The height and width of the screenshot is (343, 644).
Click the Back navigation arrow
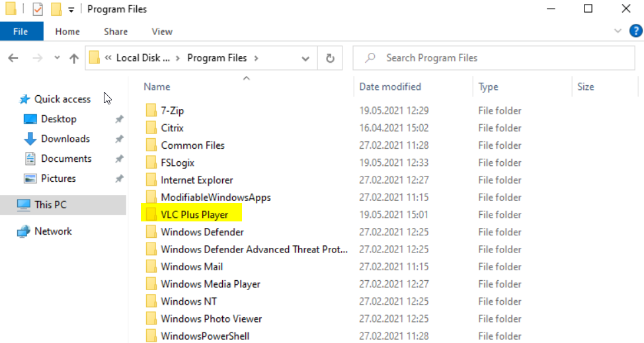click(x=13, y=58)
